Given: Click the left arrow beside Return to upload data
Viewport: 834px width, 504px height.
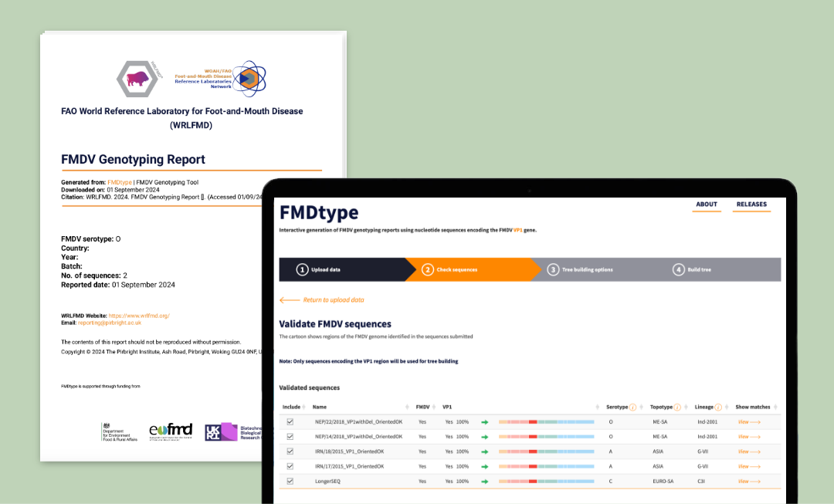Looking at the screenshot, I should [x=290, y=300].
